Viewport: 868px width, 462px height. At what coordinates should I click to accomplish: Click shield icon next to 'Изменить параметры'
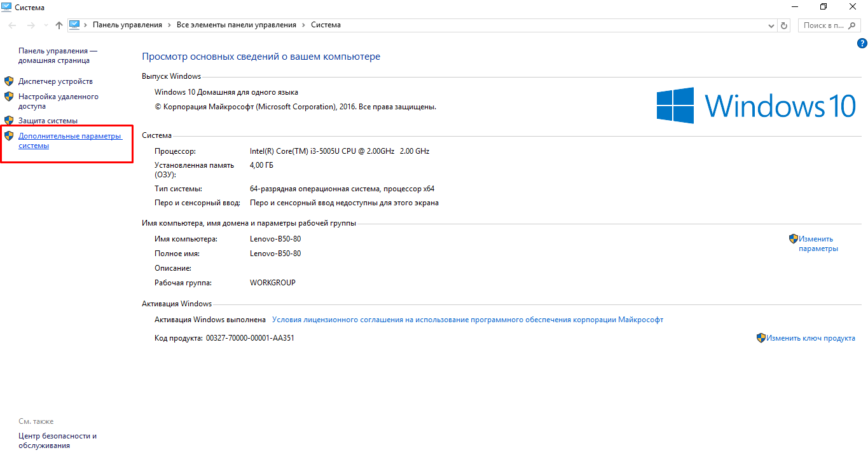[794, 239]
